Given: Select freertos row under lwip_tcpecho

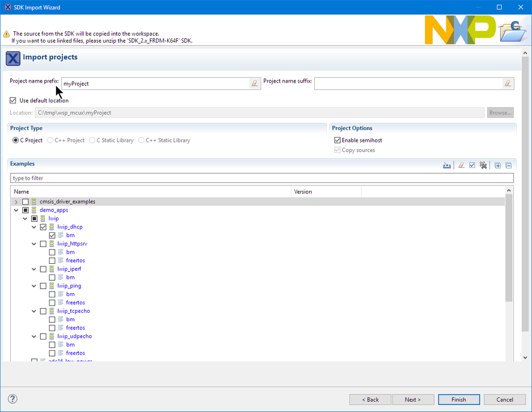Looking at the screenshot, I should click(x=75, y=328).
